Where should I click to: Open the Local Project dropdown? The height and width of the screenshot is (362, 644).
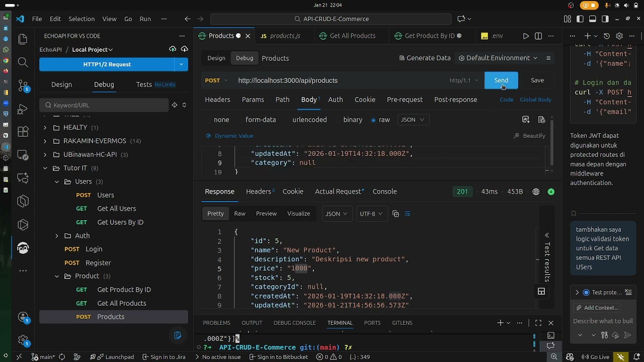(x=92, y=50)
